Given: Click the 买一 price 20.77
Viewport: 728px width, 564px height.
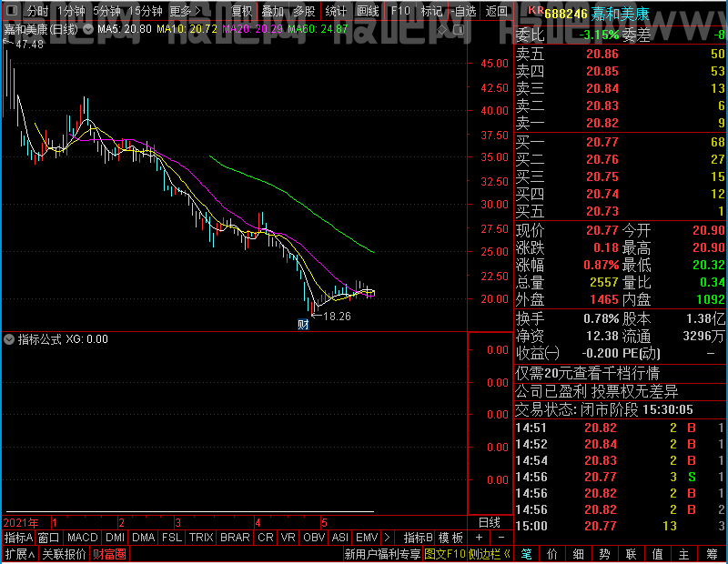Looking at the screenshot, I should pos(602,142).
